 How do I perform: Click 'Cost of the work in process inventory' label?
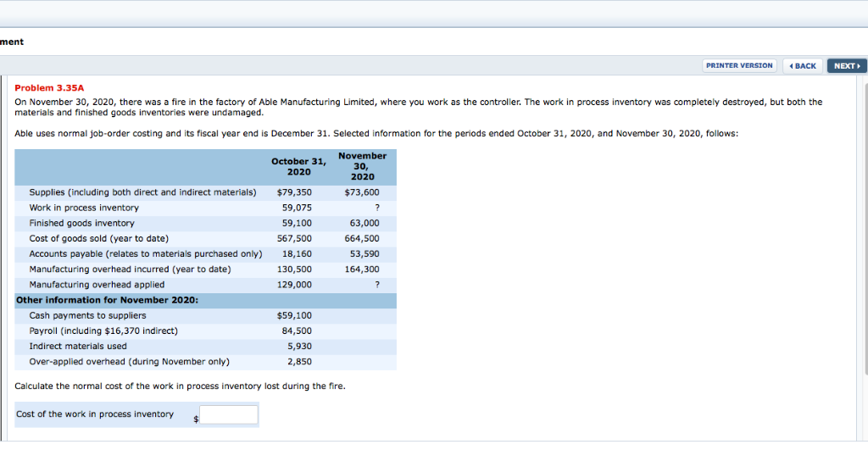(x=95, y=414)
